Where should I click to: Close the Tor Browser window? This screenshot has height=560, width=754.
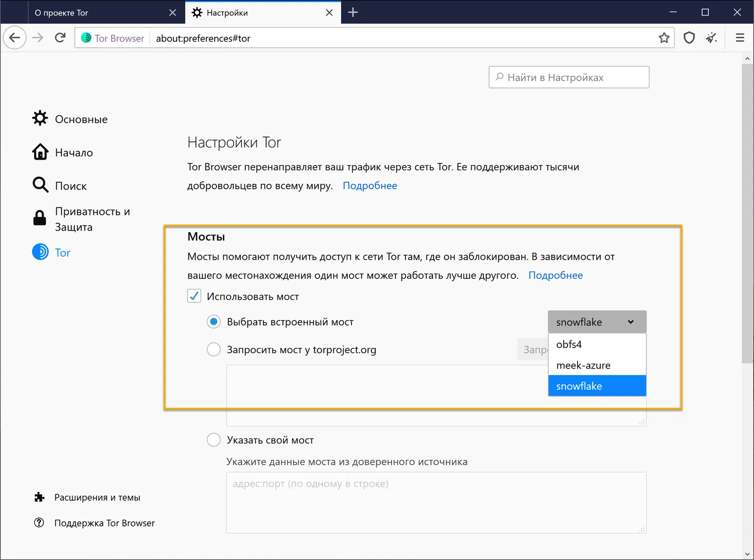coord(737,12)
